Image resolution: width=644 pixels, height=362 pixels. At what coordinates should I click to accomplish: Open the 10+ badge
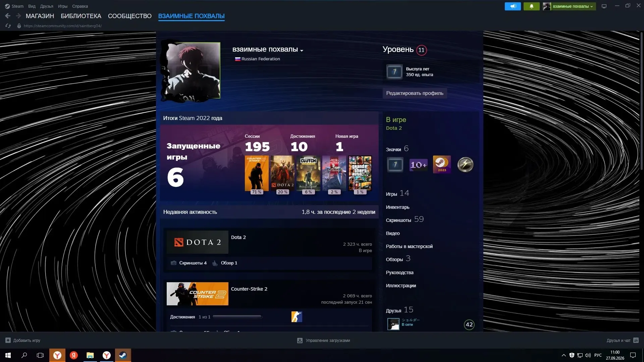(418, 165)
